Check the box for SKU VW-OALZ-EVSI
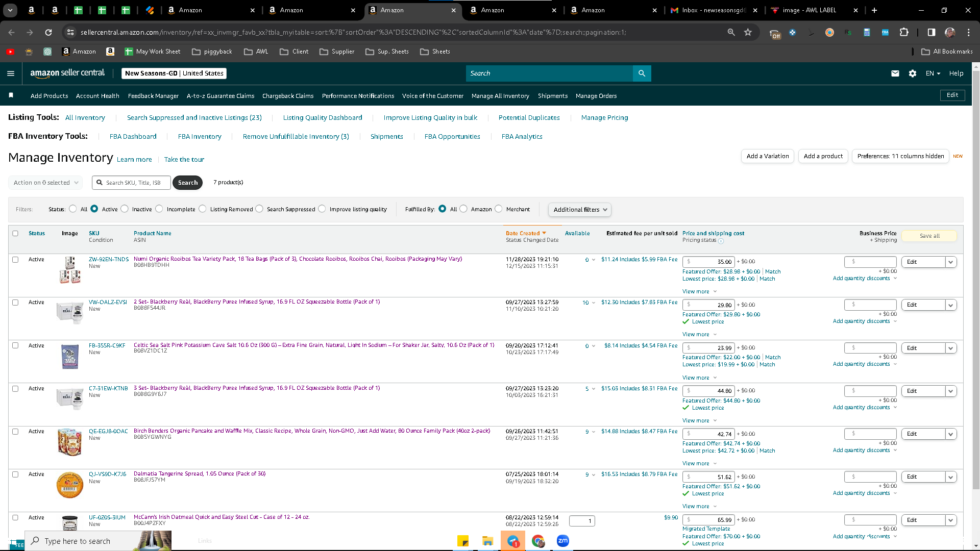 point(15,302)
